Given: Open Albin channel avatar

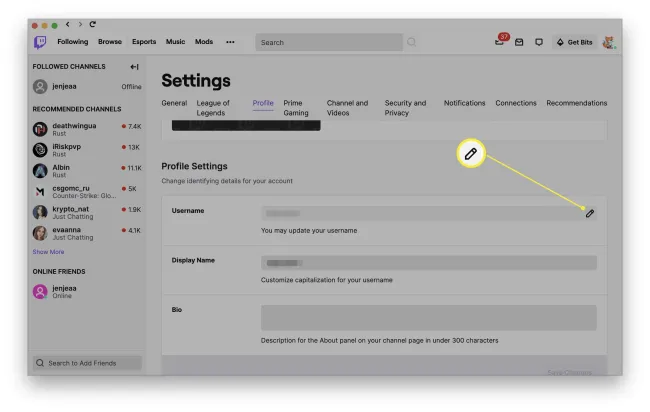Looking at the screenshot, I should click(40, 171).
